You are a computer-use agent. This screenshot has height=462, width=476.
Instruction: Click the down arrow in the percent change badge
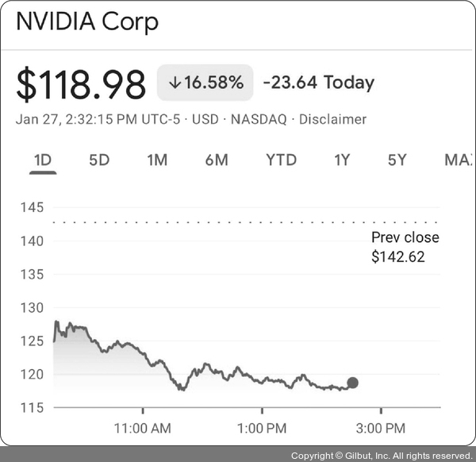point(175,83)
